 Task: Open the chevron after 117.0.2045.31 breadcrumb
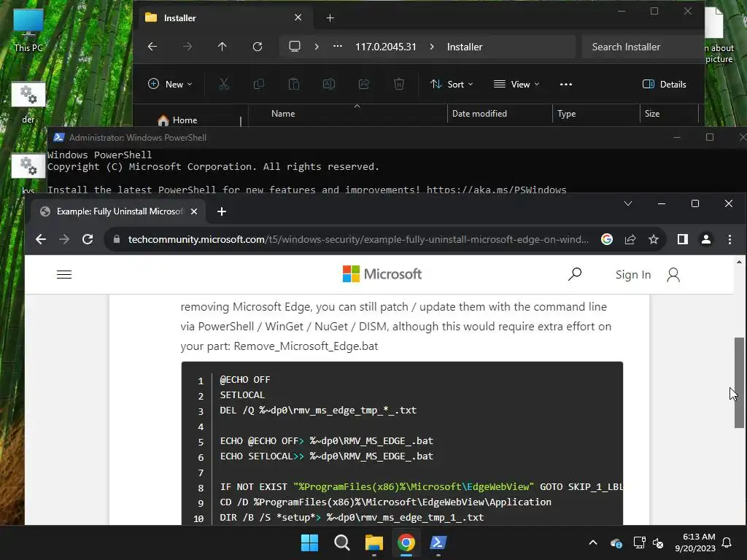pos(432,47)
